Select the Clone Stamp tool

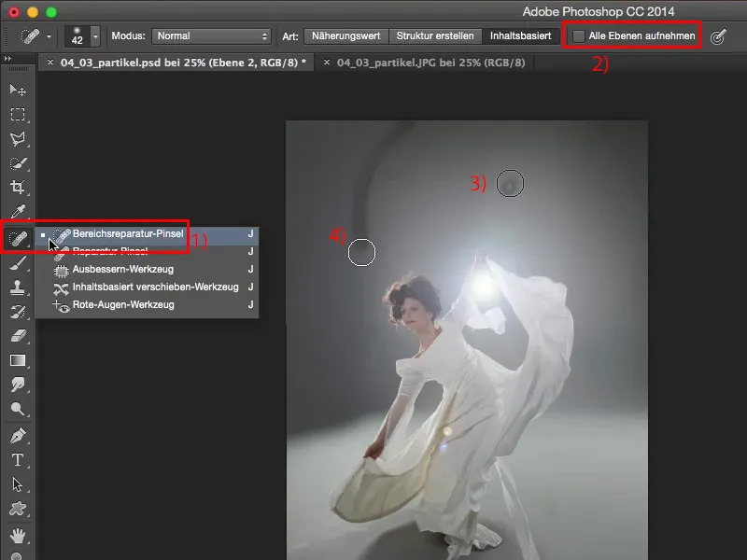pyautogui.click(x=18, y=287)
